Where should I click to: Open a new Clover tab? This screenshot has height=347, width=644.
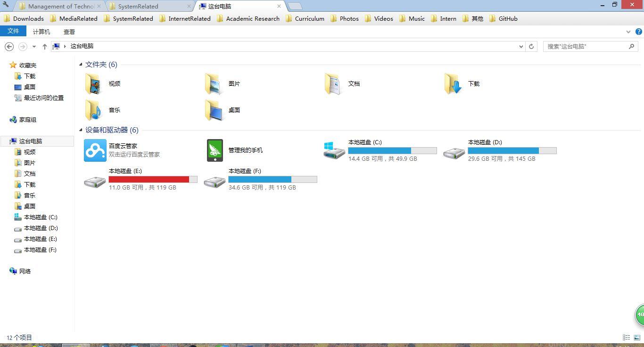point(295,6)
